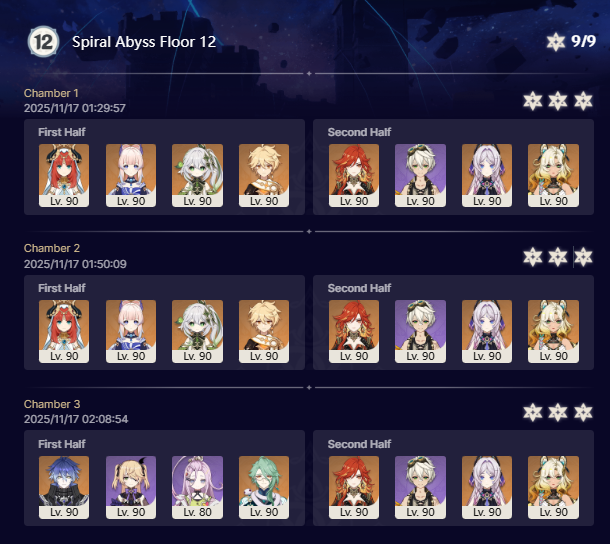This screenshot has width=610, height=544.
Task: Select red-haired character in Chamber 2 Second Half
Action: coord(354,331)
